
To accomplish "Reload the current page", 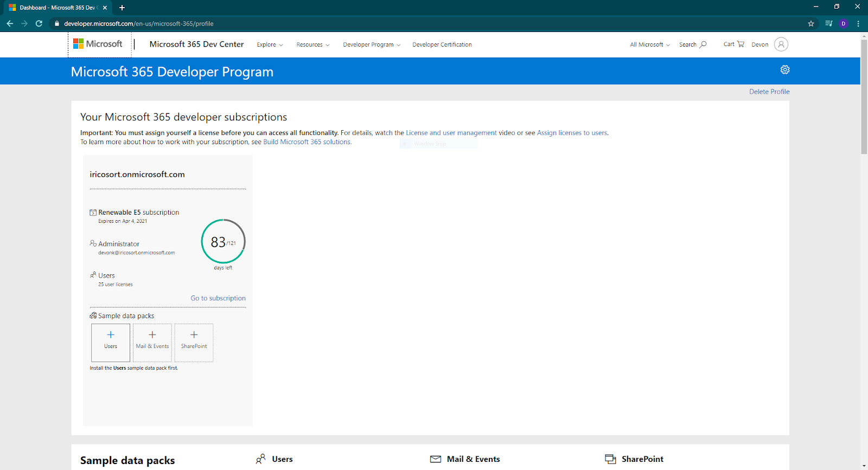I will [39, 23].
